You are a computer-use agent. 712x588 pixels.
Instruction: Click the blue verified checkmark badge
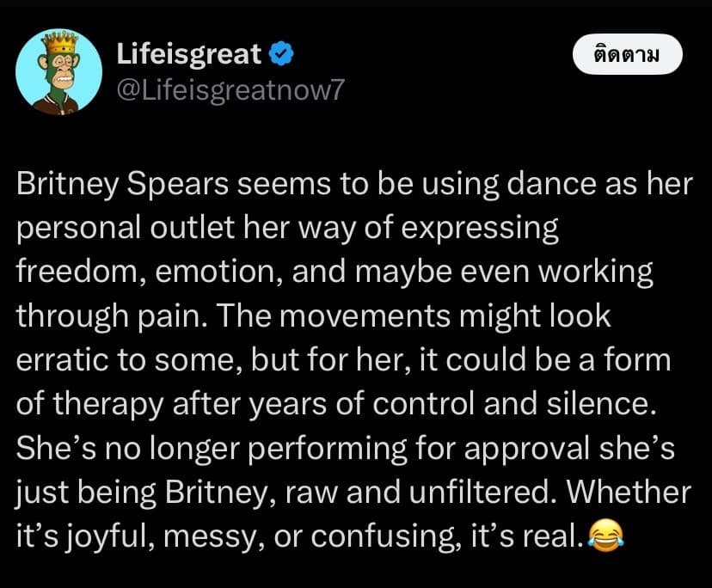click(281, 55)
